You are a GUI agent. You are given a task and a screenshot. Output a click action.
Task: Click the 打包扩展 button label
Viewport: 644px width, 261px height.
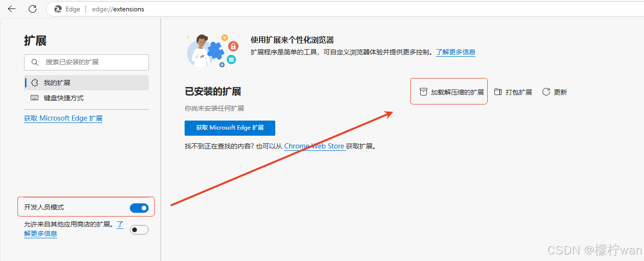pyautogui.click(x=519, y=92)
